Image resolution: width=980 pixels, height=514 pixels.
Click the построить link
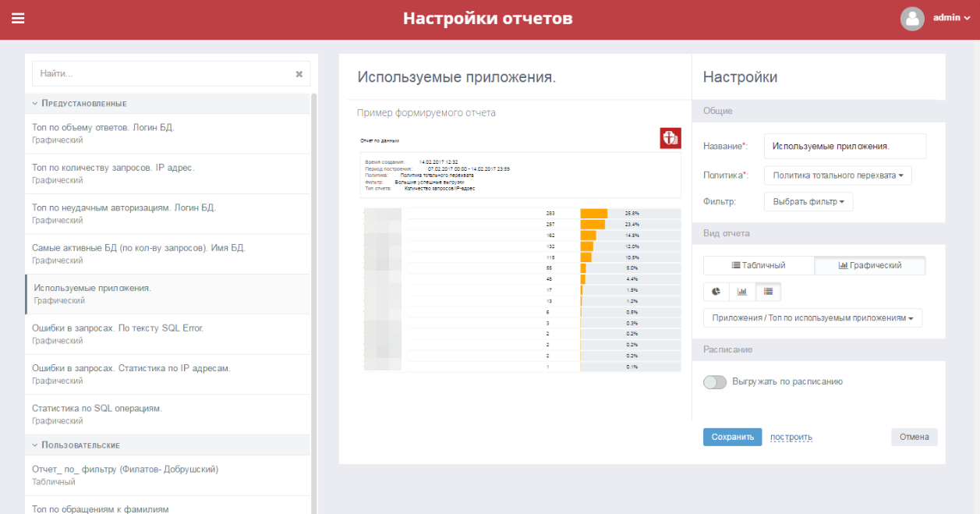[791, 437]
